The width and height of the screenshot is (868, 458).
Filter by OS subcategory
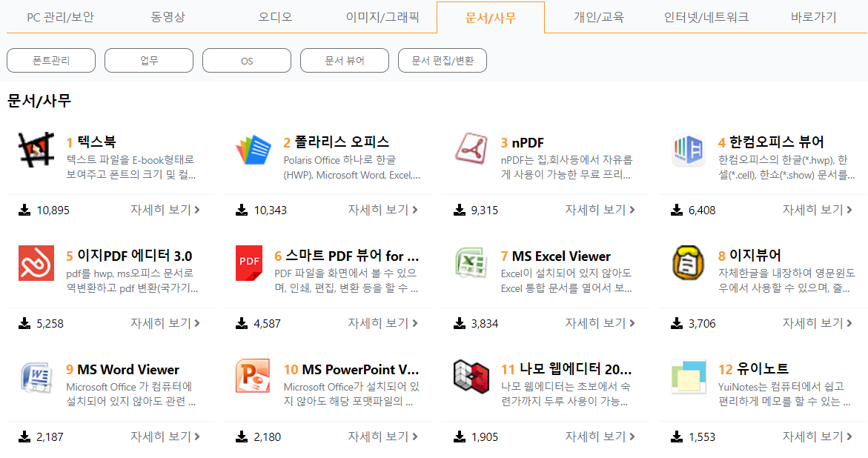coord(247,60)
